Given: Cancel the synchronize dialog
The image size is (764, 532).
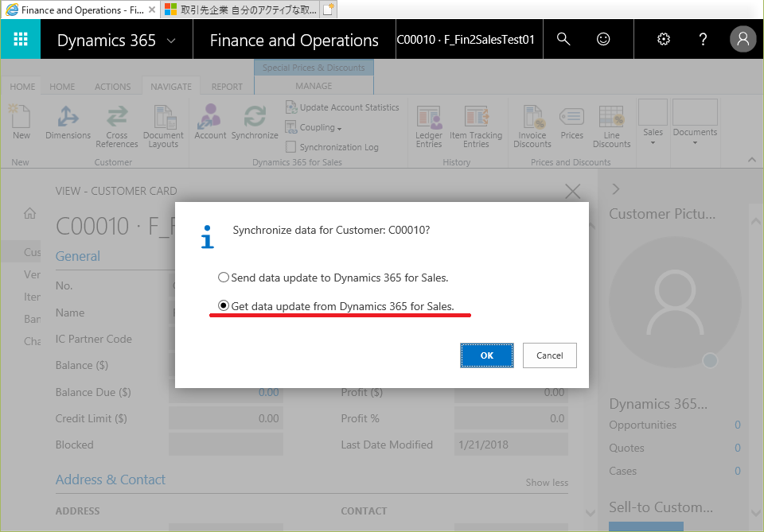Looking at the screenshot, I should [550, 355].
